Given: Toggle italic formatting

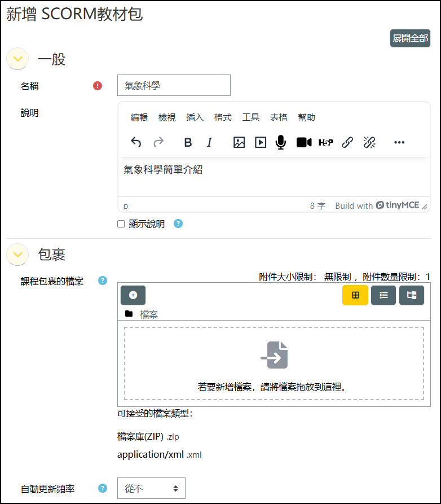Looking at the screenshot, I should click(209, 142).
